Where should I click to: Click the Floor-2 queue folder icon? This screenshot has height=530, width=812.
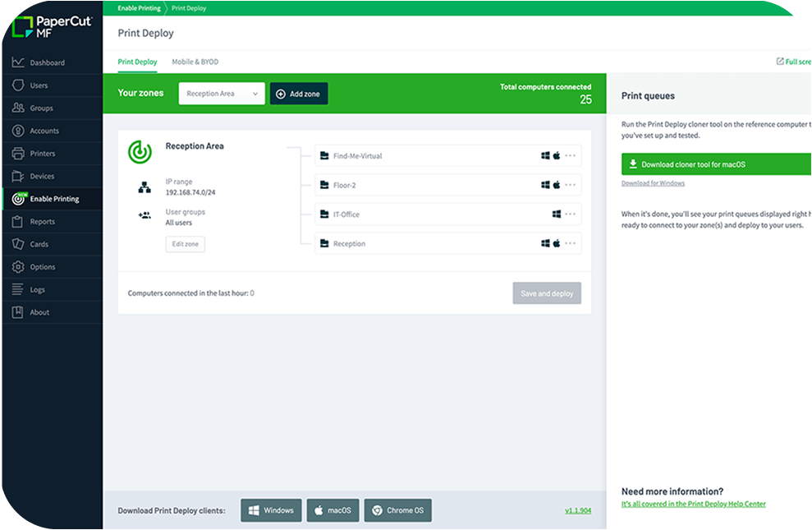[x=324, y=184]
